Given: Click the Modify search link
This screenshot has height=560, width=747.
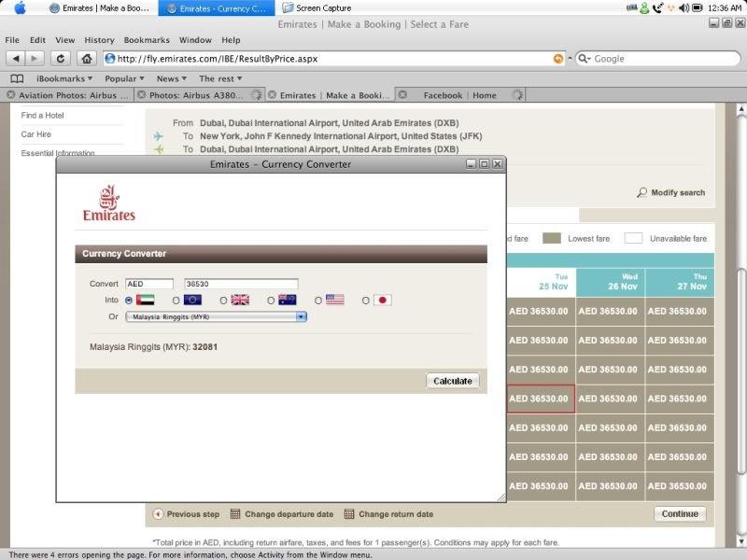Looking at the screenshot, I should [x=678, y=192].
